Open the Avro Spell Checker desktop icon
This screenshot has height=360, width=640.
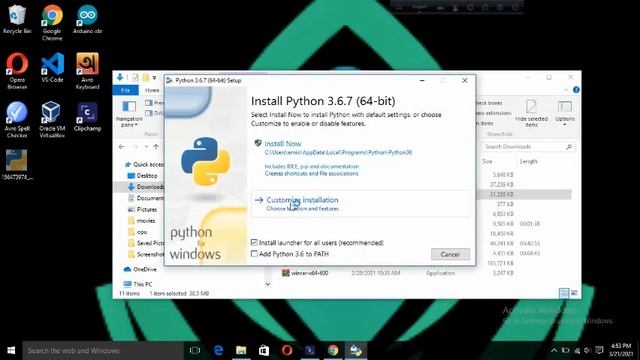pos(17,119)
